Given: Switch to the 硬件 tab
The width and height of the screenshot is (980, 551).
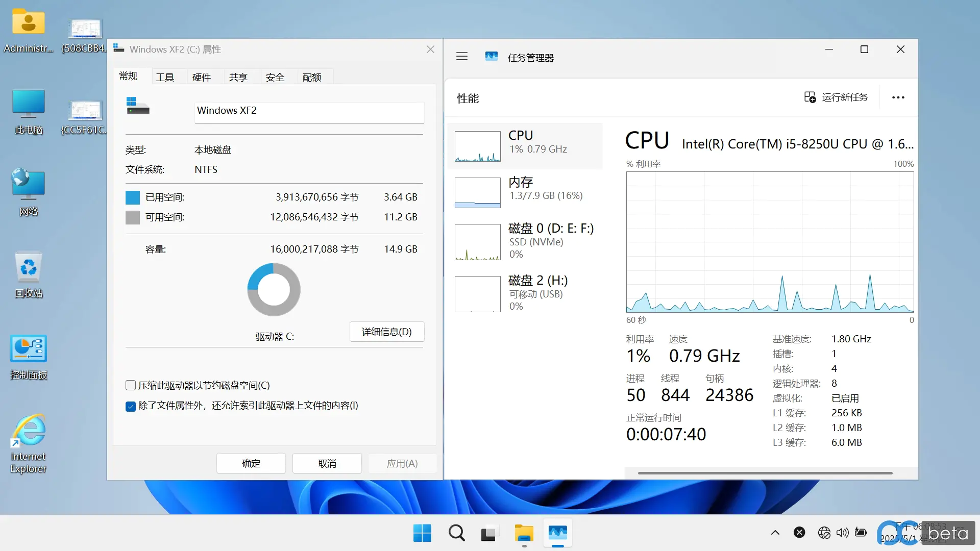Looking at the screenshot, I should tap(202, 77).
